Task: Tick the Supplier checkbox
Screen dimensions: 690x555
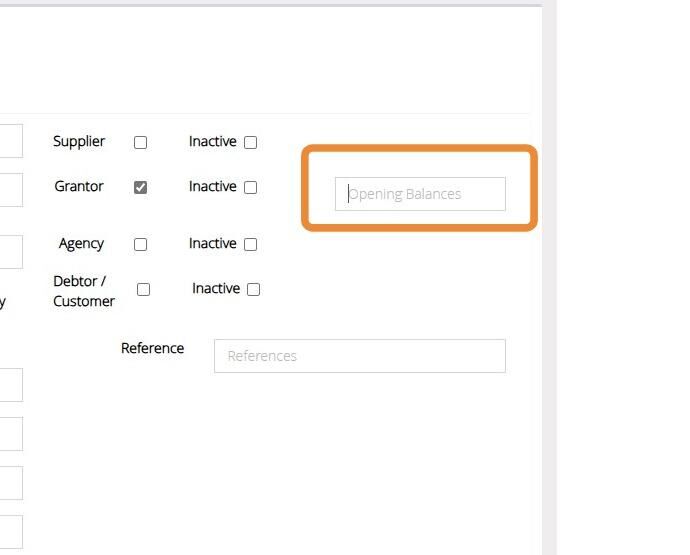Action: [140, 143]
